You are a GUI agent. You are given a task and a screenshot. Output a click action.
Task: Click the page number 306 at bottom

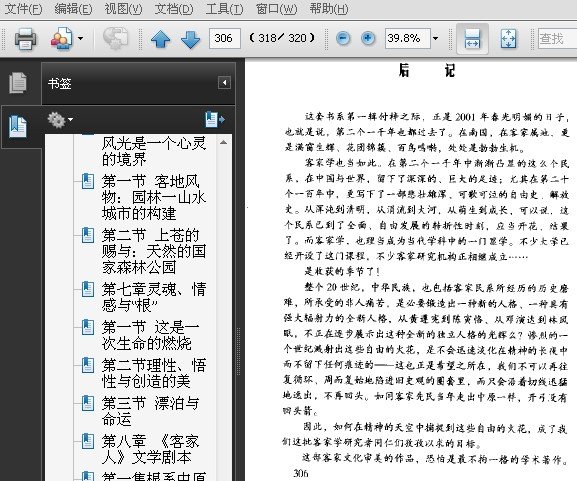click(x=301, y=473)
